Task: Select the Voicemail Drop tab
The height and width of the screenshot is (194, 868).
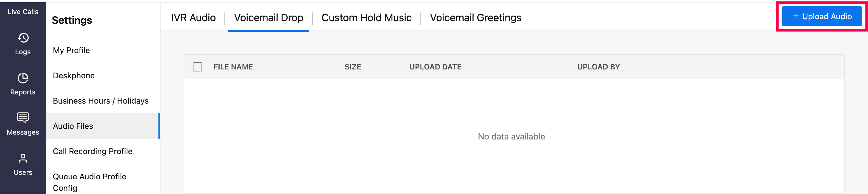Action: pyautogui.click(x=269, y=18)
